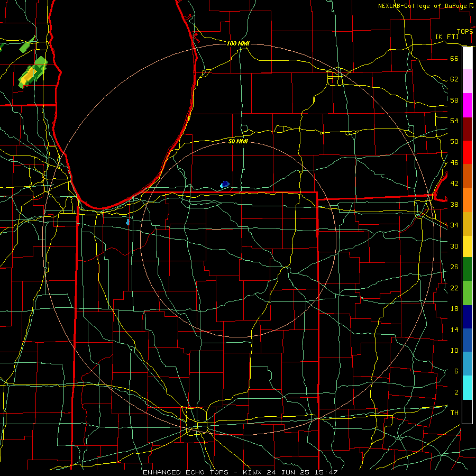This screenshot has width=476, height=476.
Task: Click the 'KIWX' radar site identifier
Action: tap(253, 472)
